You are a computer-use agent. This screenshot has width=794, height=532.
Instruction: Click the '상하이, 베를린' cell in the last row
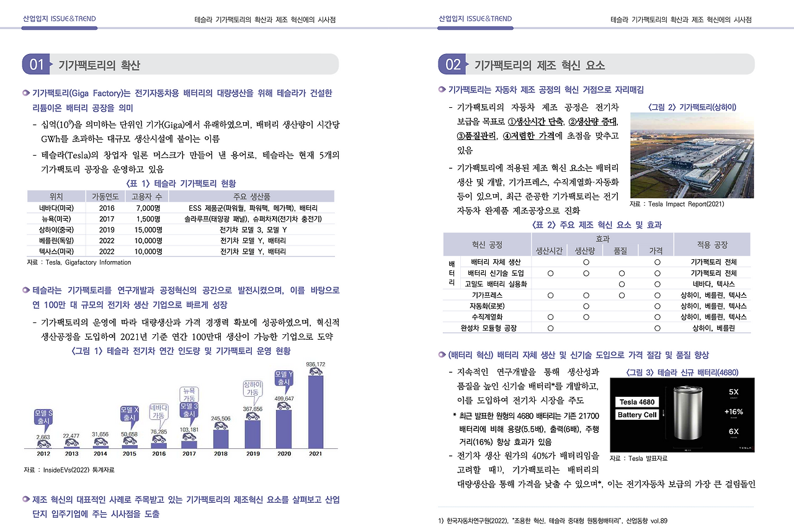pos(713,328)
